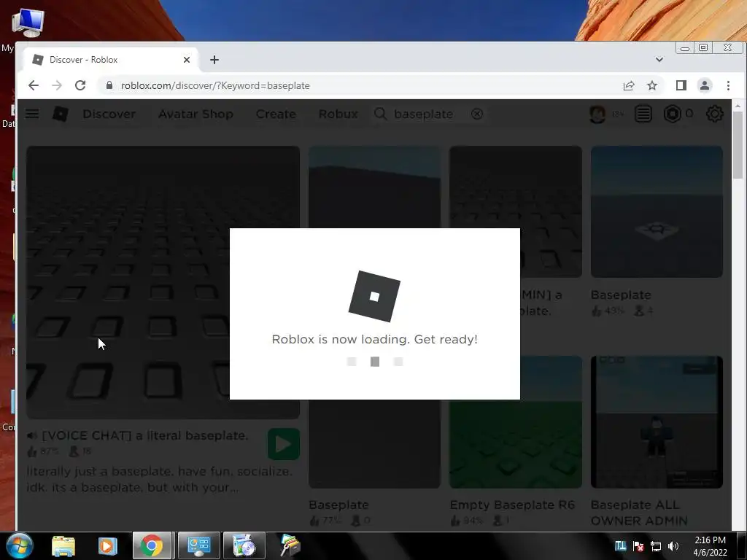Viewport: 747px width, 560px height.
Task: Close the Discover - Roblox tab
Action: pyautogui.click(x=187, y=60)
